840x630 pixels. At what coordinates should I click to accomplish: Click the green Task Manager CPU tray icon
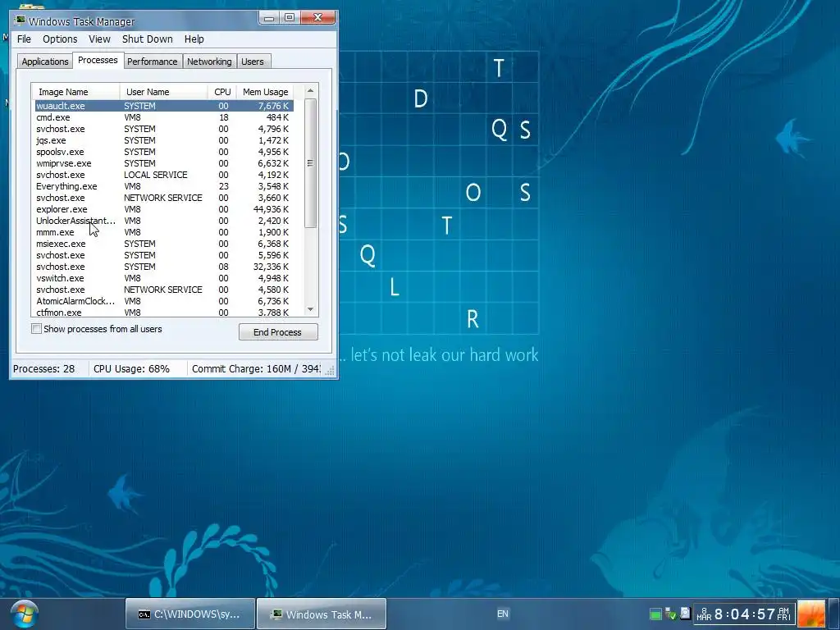click(655, 614)
